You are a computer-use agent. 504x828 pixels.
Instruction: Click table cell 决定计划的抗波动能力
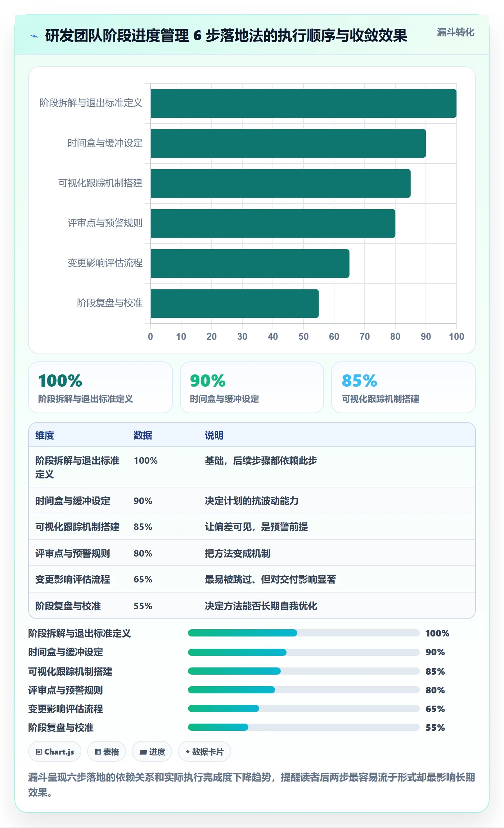point(252,501)
